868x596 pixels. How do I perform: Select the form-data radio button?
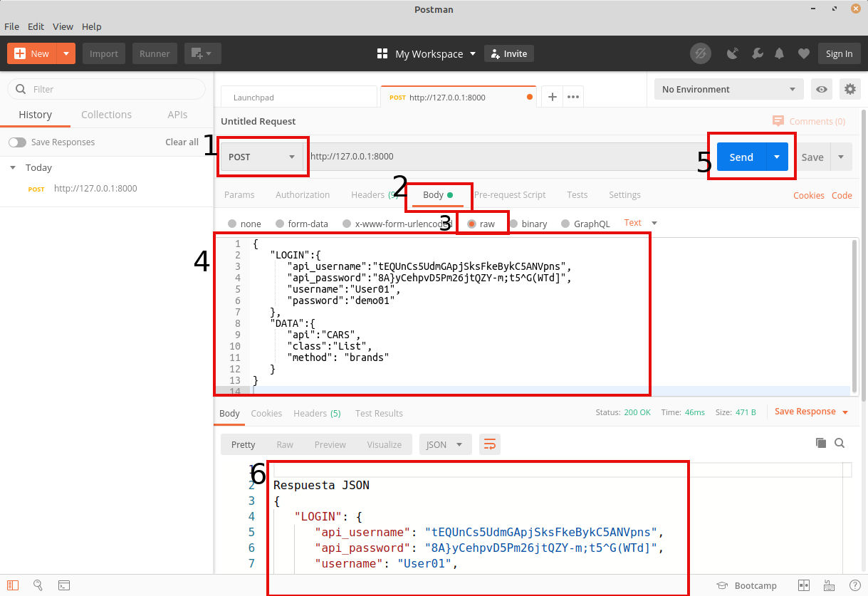[281, 224]
